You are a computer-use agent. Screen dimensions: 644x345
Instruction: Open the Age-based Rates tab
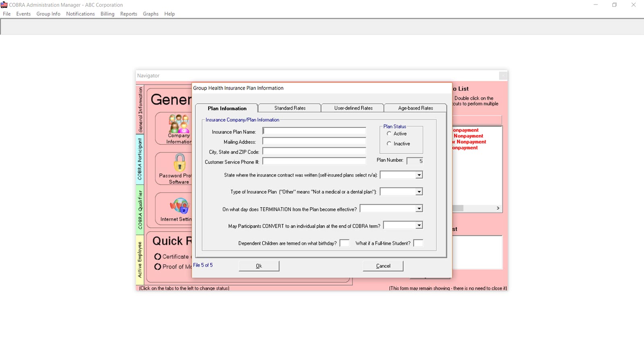coord(415,108)
